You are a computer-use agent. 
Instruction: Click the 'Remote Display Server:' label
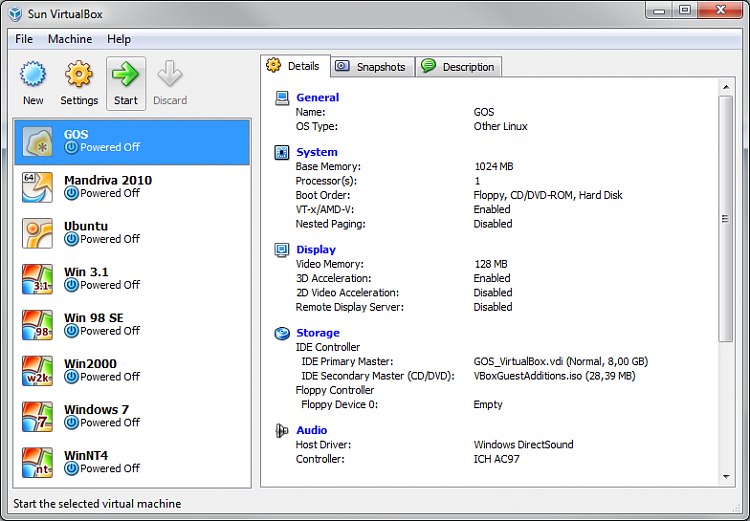(x=350, y=307)
